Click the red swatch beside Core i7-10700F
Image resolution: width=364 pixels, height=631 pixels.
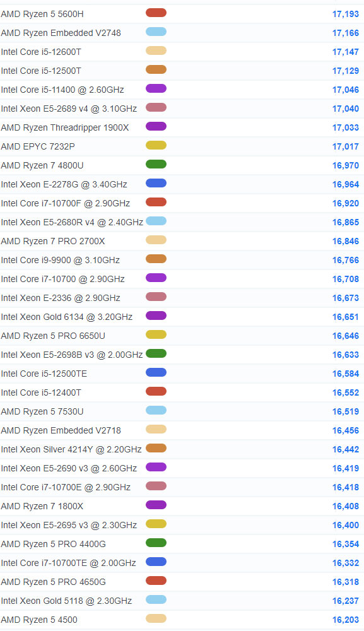(x=156, y=202)
